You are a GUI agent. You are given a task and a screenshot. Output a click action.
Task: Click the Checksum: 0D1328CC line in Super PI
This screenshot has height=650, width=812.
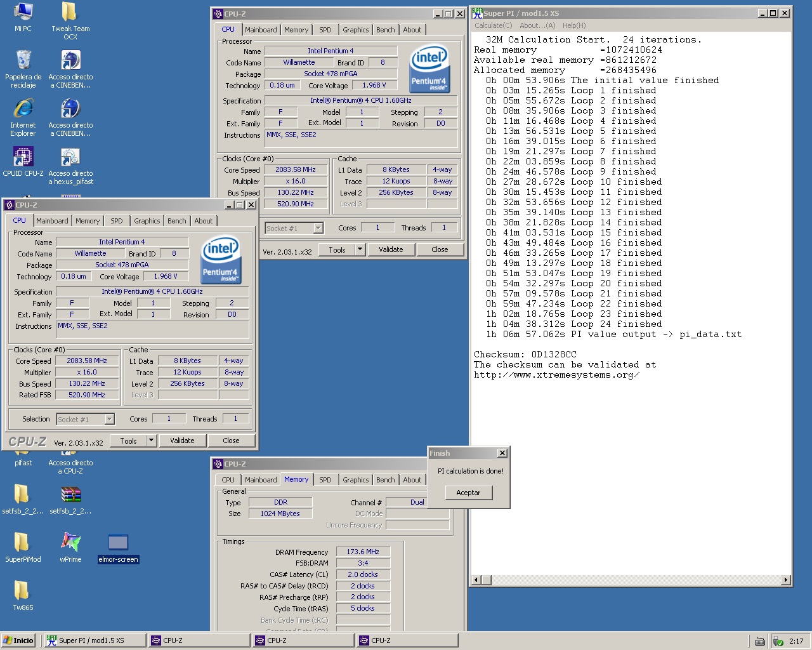click(x=525, y=354)
